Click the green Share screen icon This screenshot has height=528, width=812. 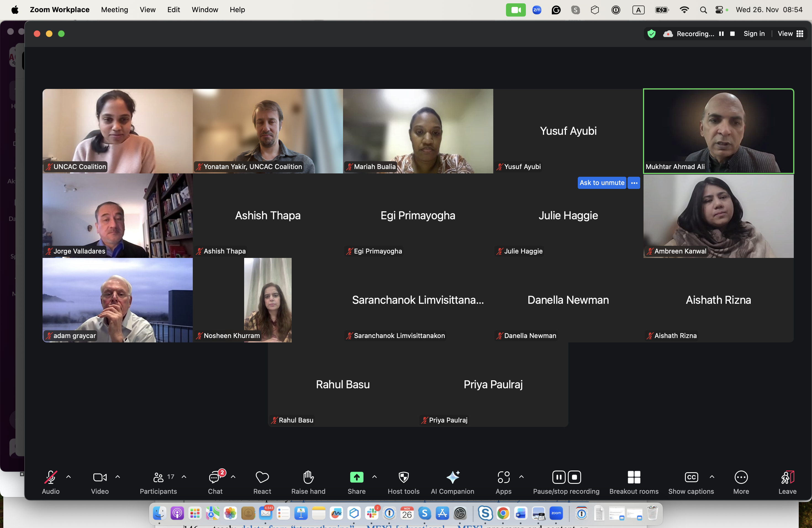pyautogui.click(x=357, y=477)
